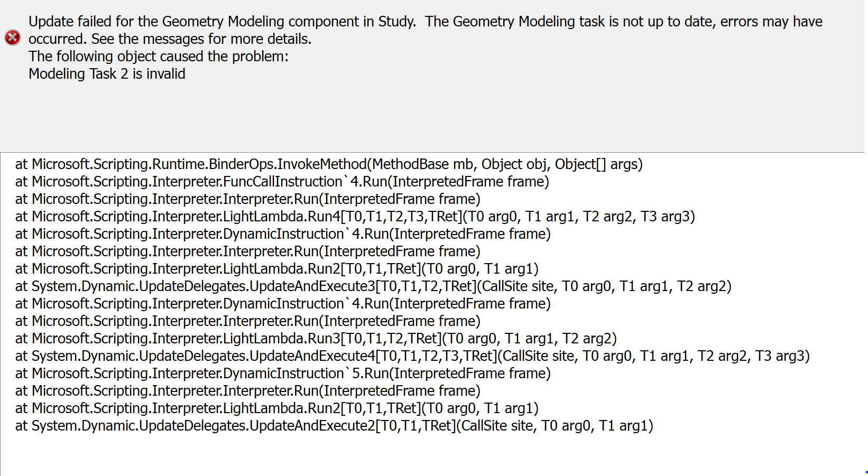
Task: Select 'The following object caused the problem' line
Action: pyautogui.click(x=159, y=57)
